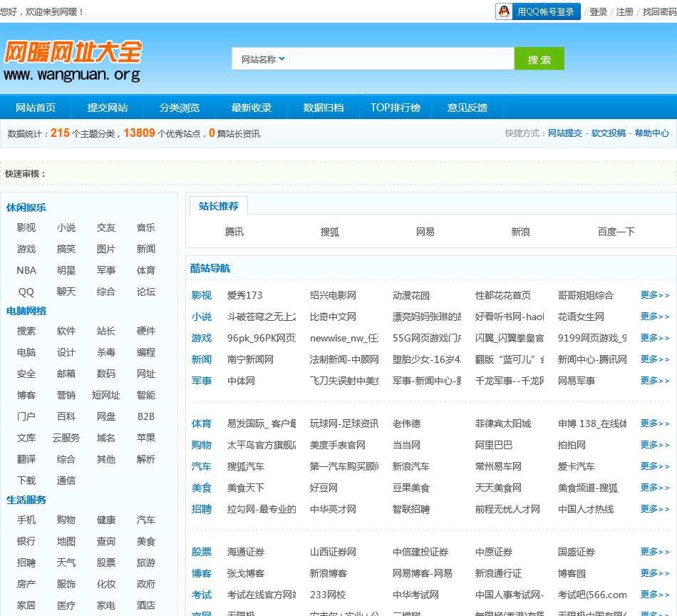Open the 找回密码 link

[x=659, y=12]
